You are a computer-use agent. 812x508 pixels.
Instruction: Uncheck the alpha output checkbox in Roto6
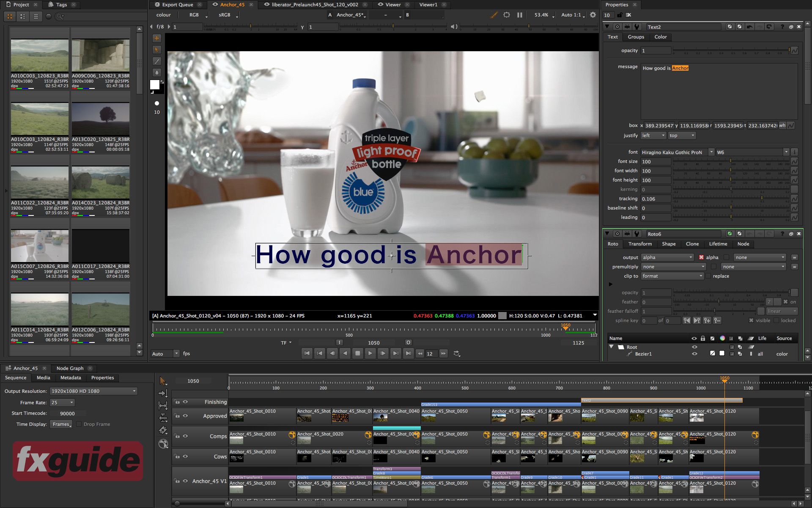(x=701, y=257)
